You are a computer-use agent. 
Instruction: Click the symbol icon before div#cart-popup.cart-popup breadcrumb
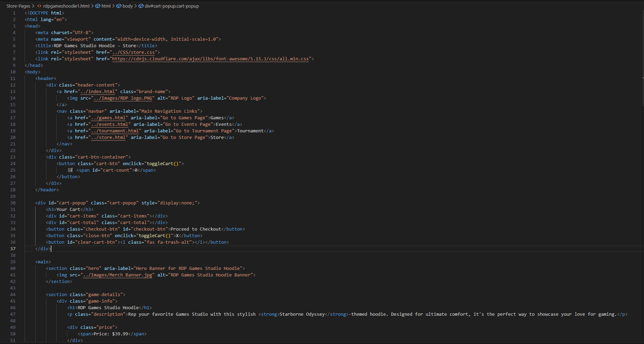(x=141, y=6)
